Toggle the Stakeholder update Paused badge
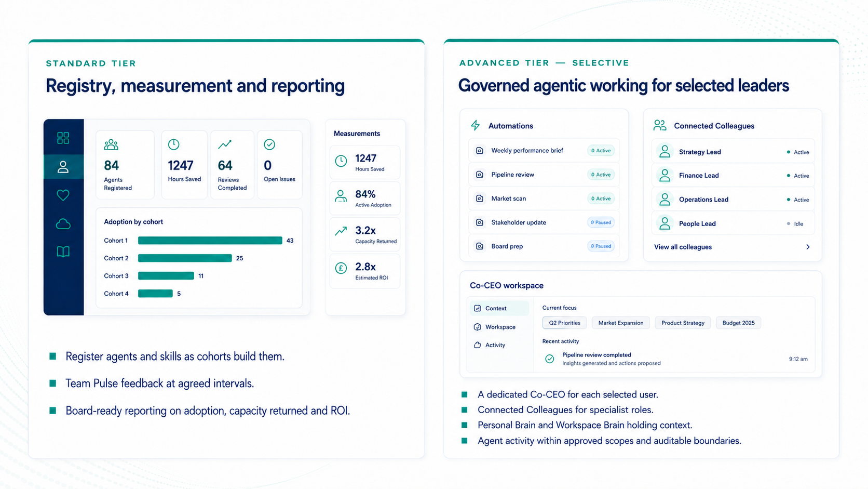 (x=601, y=222)
